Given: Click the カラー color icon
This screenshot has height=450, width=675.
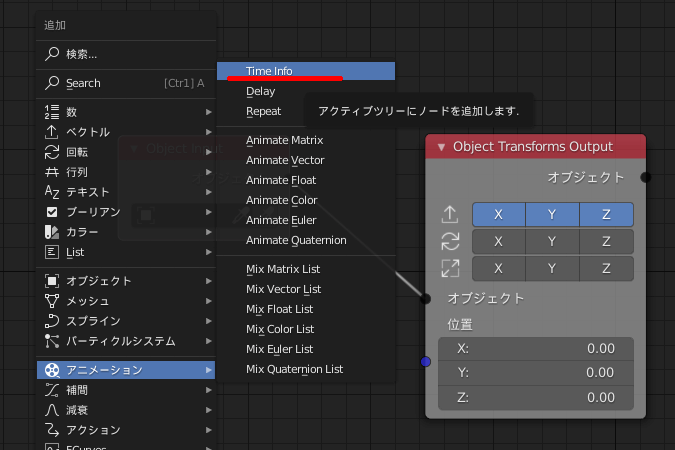Looking at the screenshot, I should pos(52,232).
